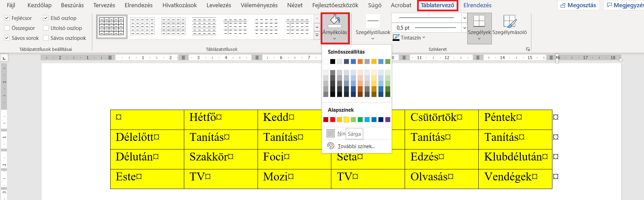Expand the 0,5 pt line weight dropdown

[x=464, y=27]
